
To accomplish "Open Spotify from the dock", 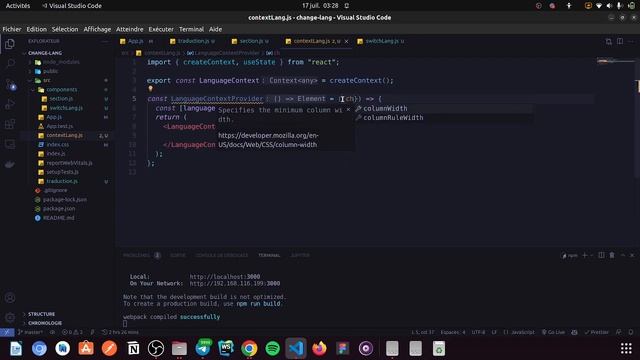I will [x=272, y=348].
